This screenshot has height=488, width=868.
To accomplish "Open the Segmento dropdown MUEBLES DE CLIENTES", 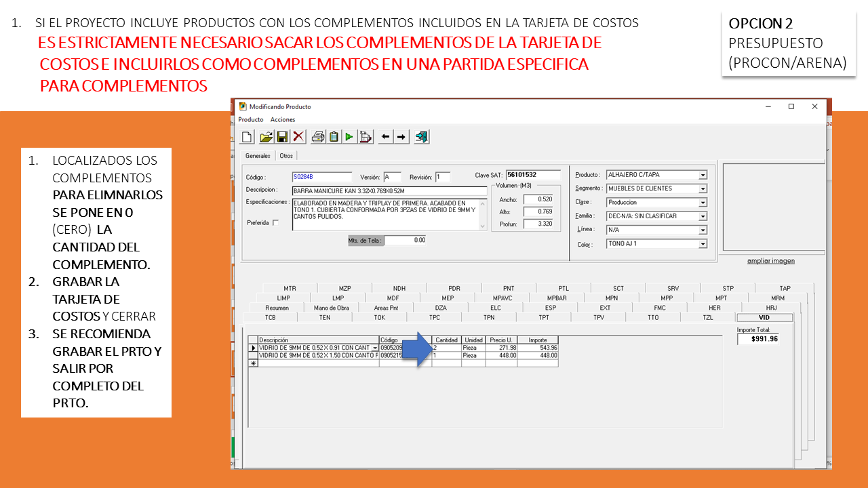I will tap(703, 189).
